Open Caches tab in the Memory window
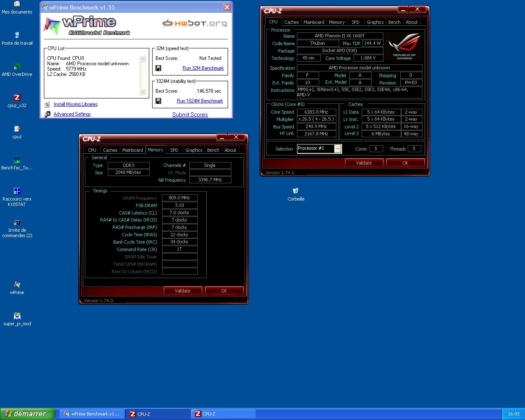 [110, 150]
